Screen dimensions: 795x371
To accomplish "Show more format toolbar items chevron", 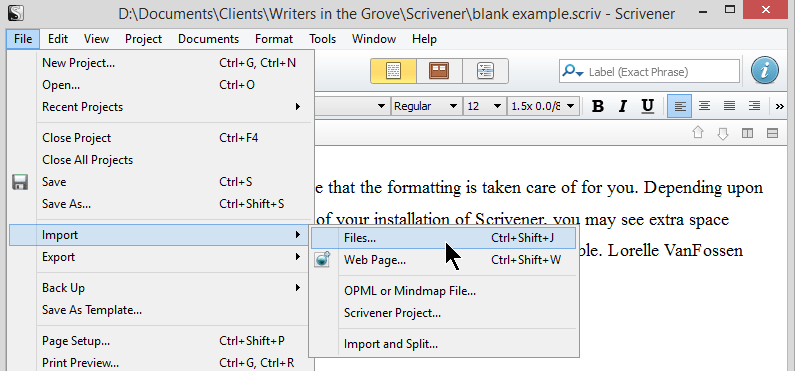I will [780, 106].
